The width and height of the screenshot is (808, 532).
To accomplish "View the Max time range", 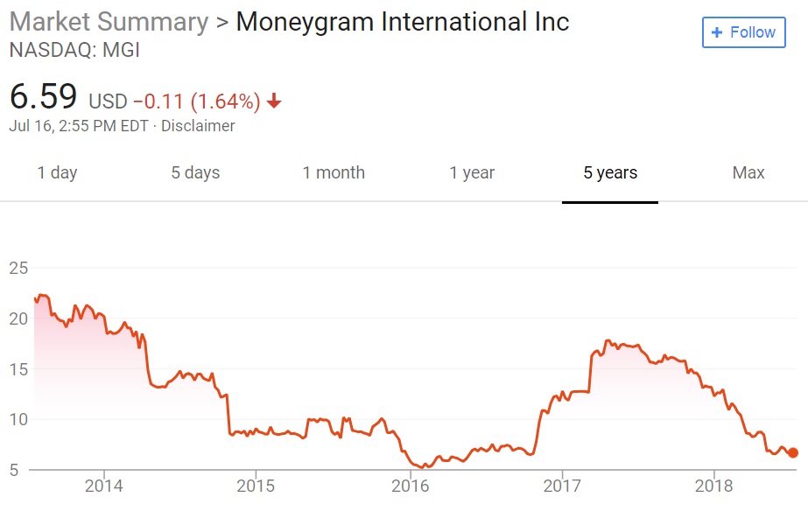I will (x=748, y=172).
